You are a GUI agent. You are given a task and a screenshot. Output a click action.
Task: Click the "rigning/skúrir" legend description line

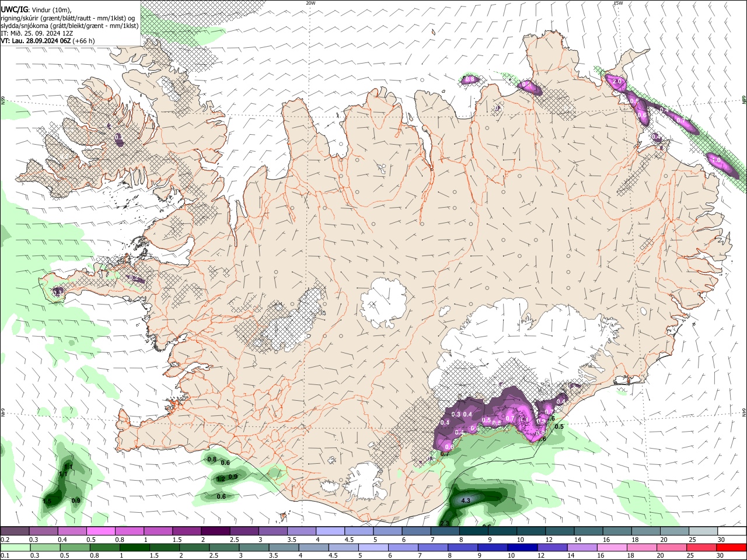coord(68,17)
